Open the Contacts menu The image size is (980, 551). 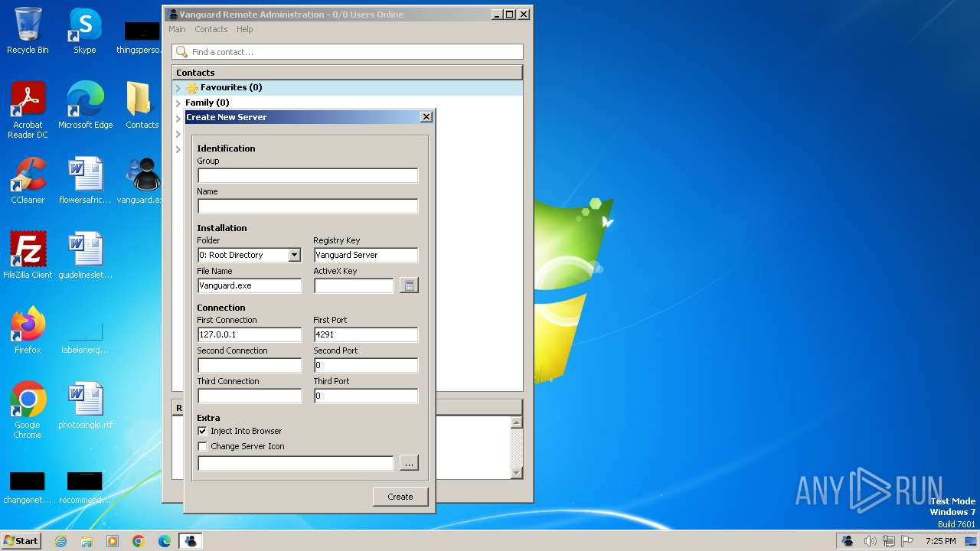click(x=211, y=29)
